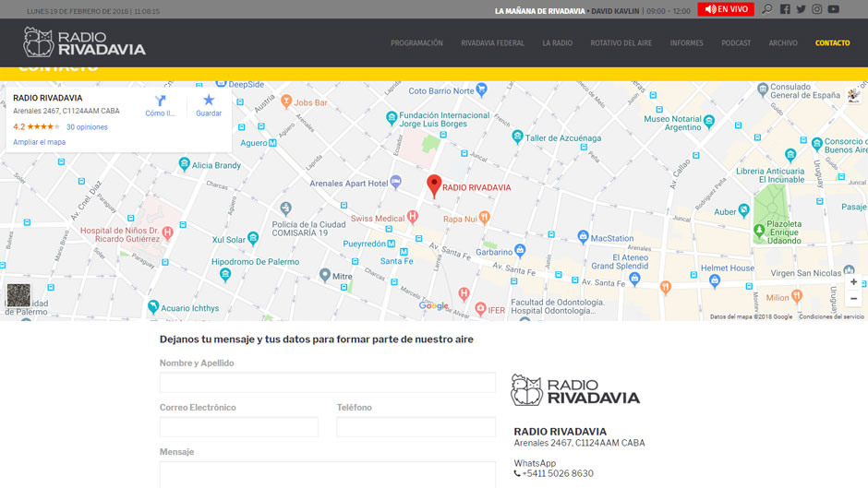Focus the Nombre y Apellido field
Image resolution: width=868 pixels, height=488 pixels.
click(328, 382)
